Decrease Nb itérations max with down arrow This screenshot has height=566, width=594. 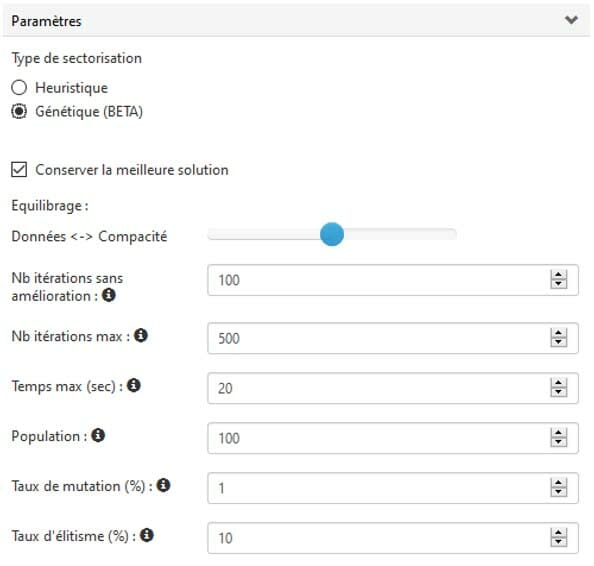pos(559,342)
